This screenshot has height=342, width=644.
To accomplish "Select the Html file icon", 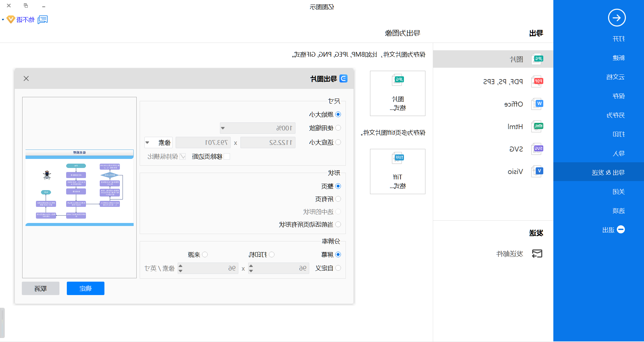I will 537,126.
